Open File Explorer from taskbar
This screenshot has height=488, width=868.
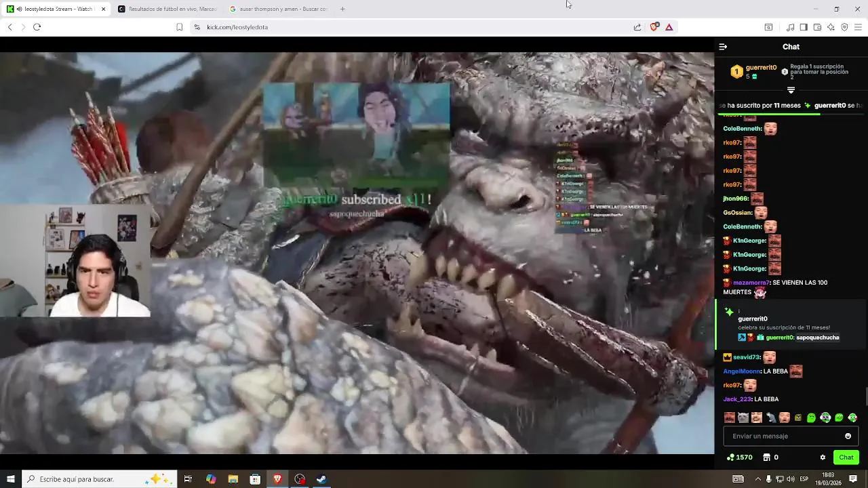(x=233, y=479)
